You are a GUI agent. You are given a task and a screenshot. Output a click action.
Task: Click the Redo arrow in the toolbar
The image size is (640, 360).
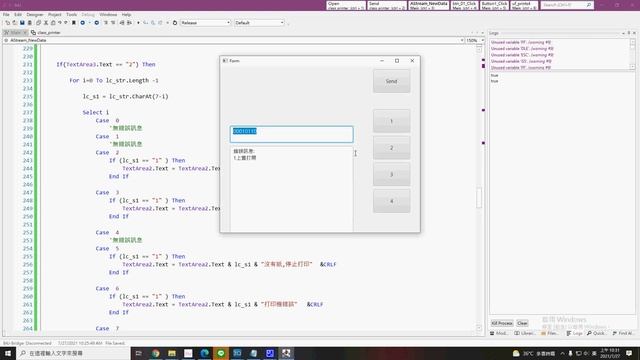click(x=66, y=23)
